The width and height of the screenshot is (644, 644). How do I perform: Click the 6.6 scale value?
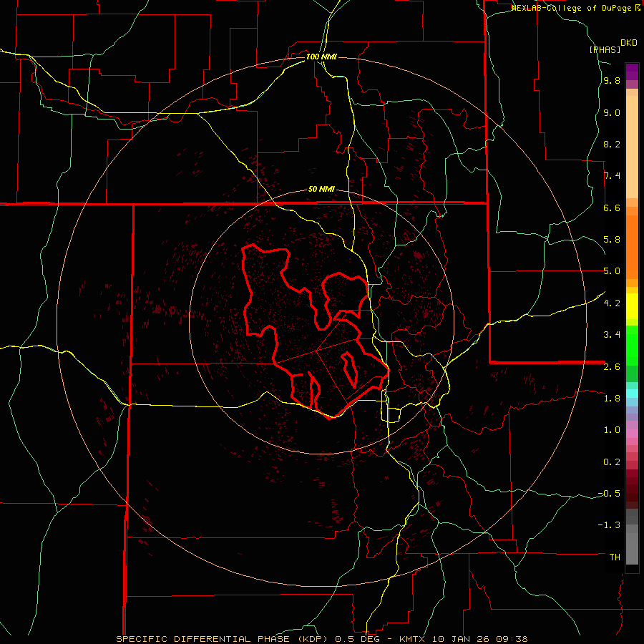(612, 208)
